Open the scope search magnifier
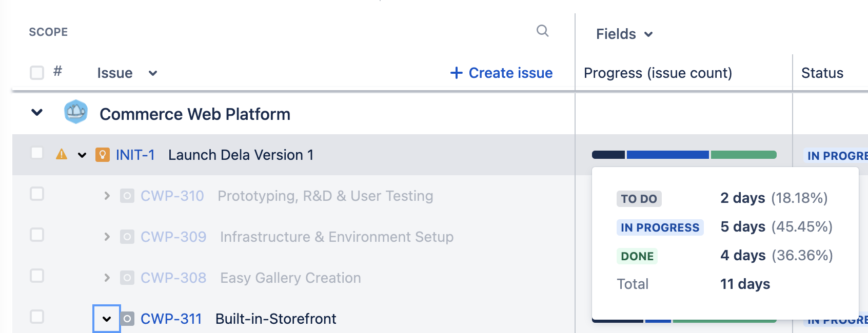868x333 pixels. click(542, 31)
